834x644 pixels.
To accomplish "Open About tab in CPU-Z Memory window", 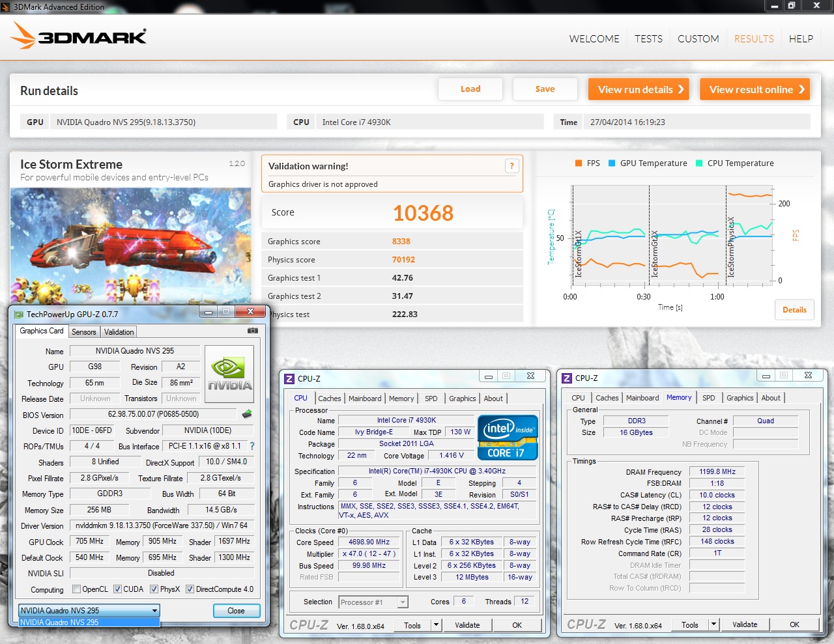I will 771,398.
